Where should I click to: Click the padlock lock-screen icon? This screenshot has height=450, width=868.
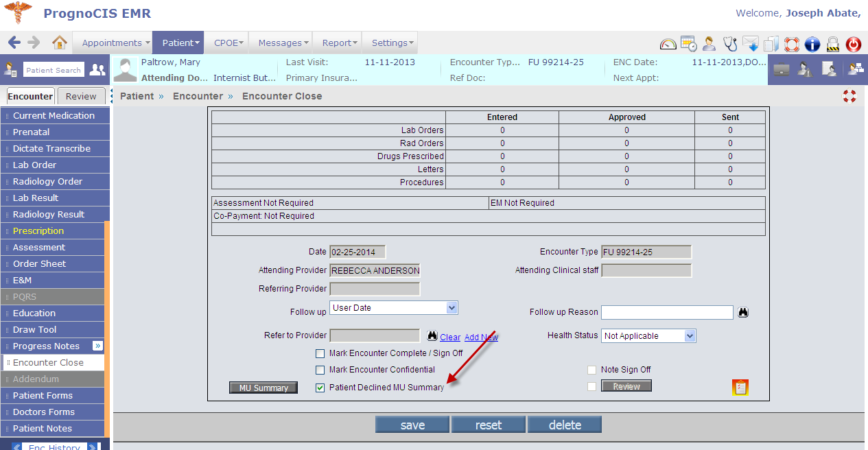coord(833,44)
